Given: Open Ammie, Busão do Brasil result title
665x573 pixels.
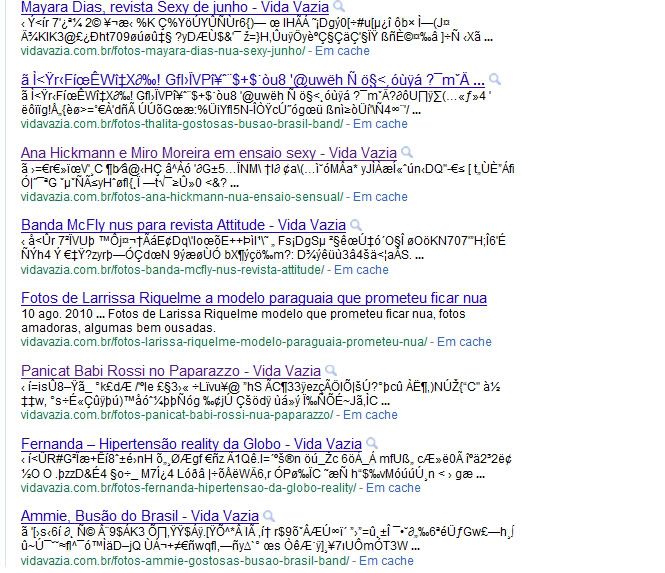Looking at the screenshot, I should click(x=140, y=516).
